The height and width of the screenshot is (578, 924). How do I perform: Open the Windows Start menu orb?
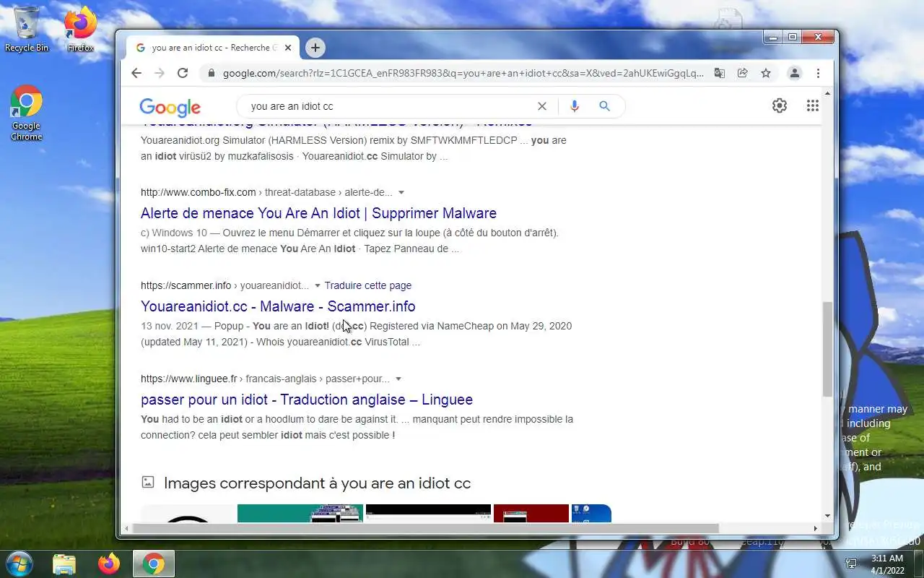[19, 564]
